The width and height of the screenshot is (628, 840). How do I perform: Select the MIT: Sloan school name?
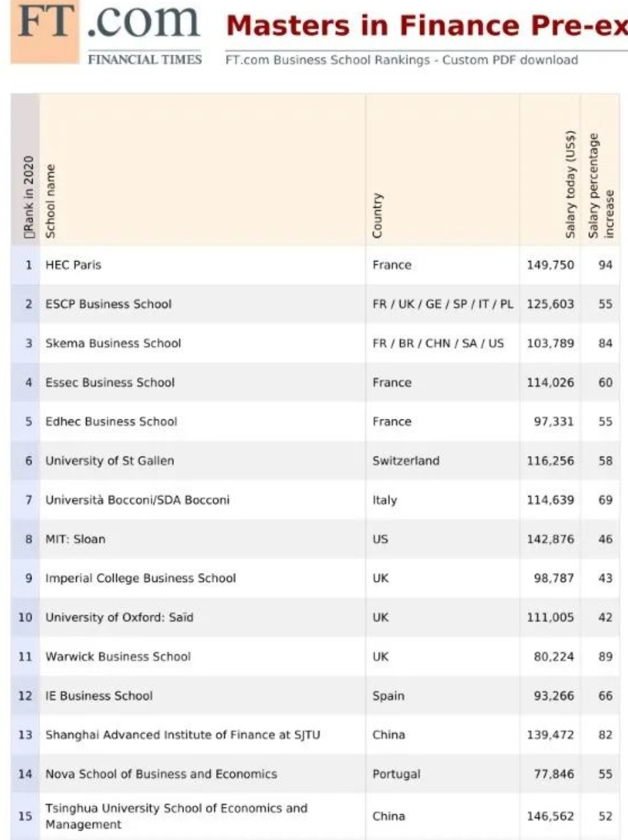click(75, 539)
